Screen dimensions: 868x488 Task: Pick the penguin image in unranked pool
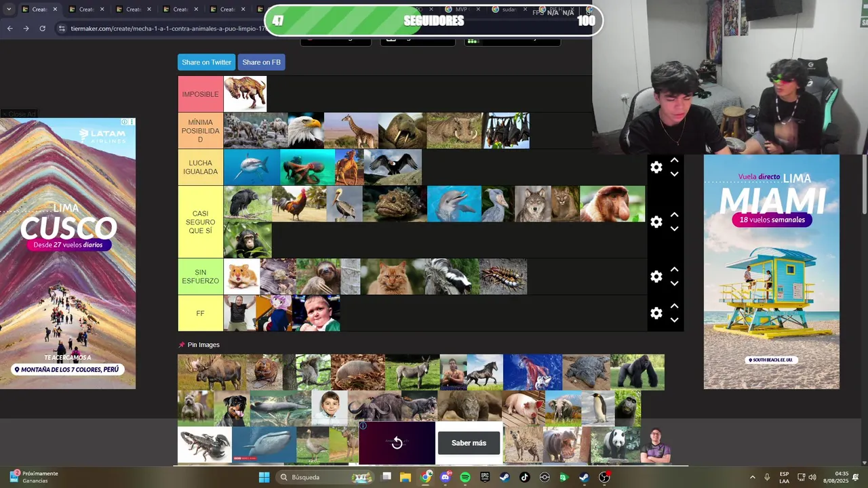(x=598, y=409)
